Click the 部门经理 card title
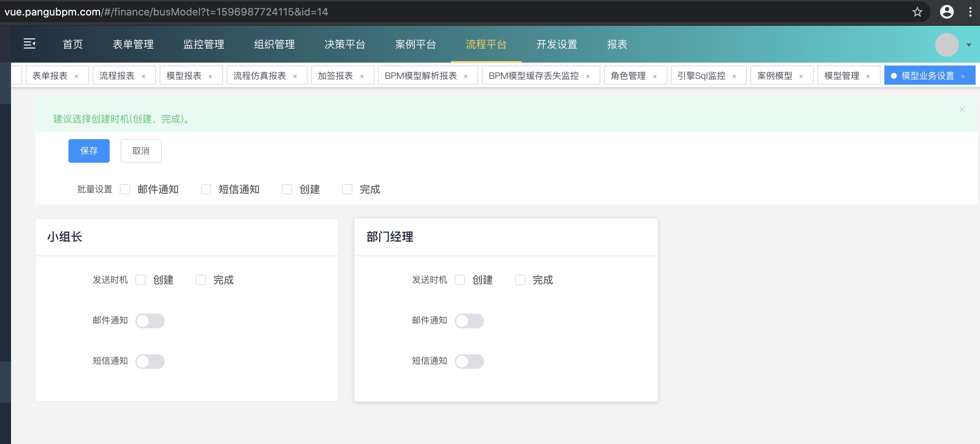The width and height of the screenshot is (980, 444). pyautogui.click(x=390, y=237)
